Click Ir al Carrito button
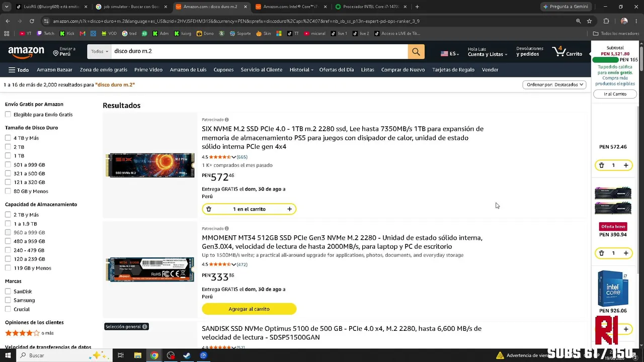This screenshot has height=362, width=644. click(x=615, y=94)
